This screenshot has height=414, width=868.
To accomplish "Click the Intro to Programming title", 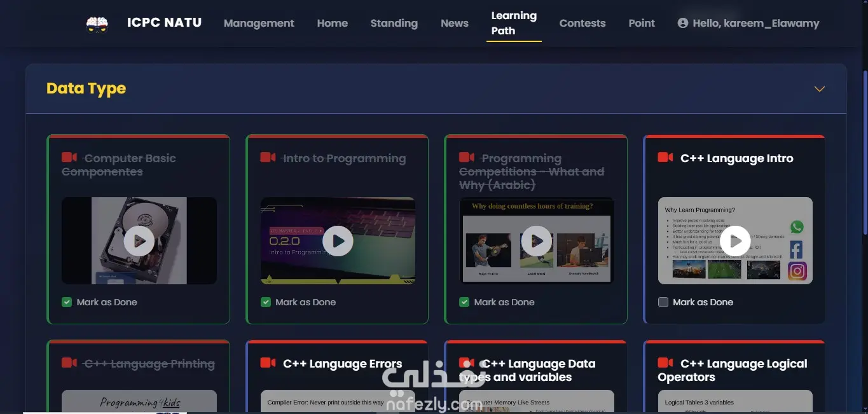I will click(344, 158).
